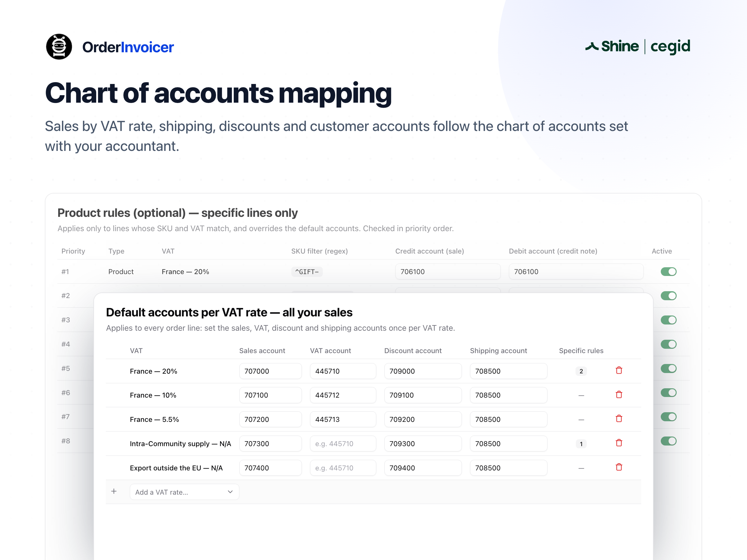
Task: Toggle the Active switch for rule #4
Action: click(x=669, y=344)
